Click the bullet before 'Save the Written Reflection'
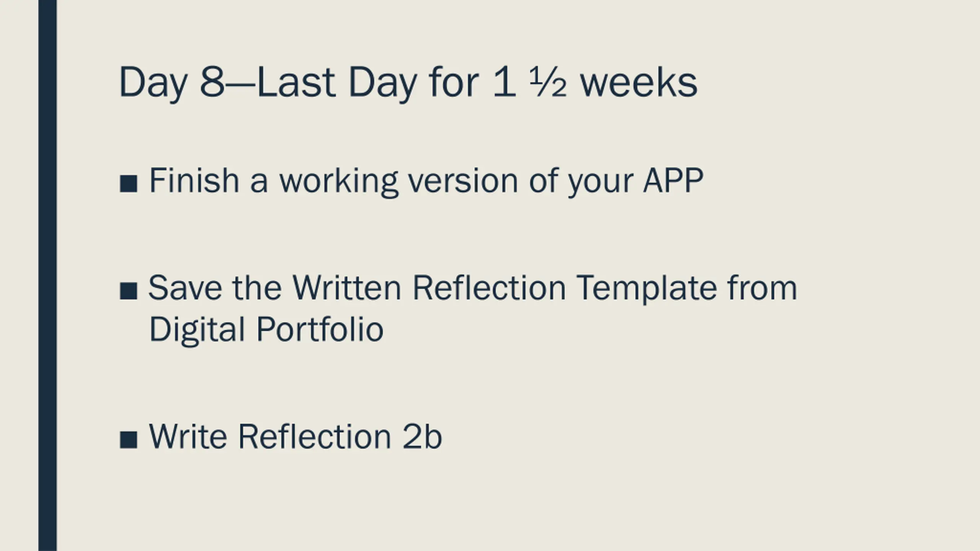Screen dimensions: 980x551 [128, 291]
